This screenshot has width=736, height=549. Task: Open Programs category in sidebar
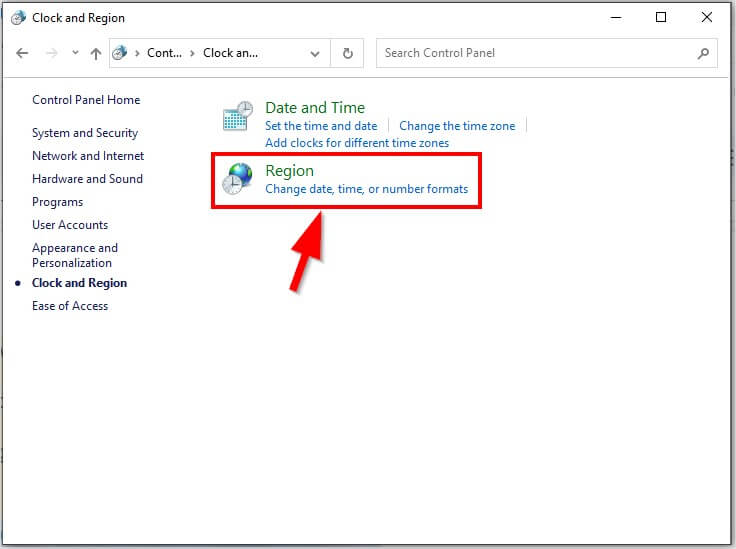tap(57, 202)
